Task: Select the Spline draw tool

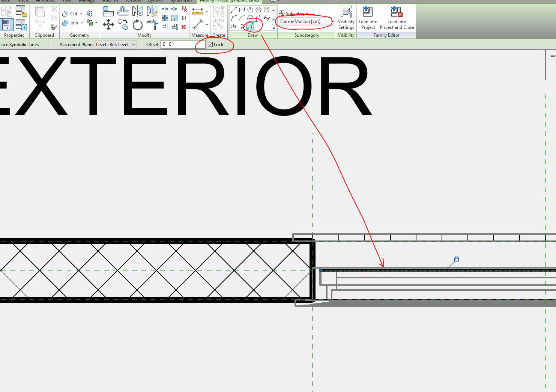Action: pyautogui.click(x=267, y=18)
